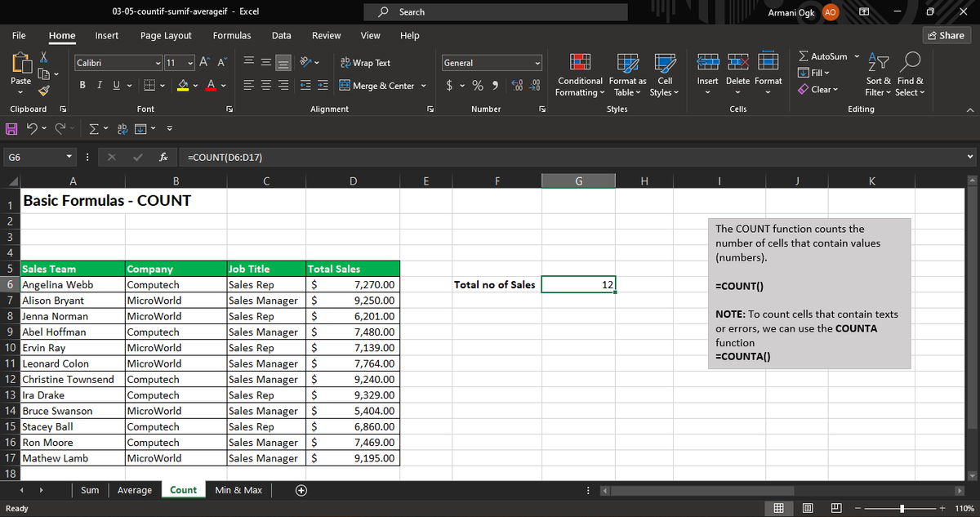
Task: Toggle Center horizontal alignment
Action: click(265, 86)
